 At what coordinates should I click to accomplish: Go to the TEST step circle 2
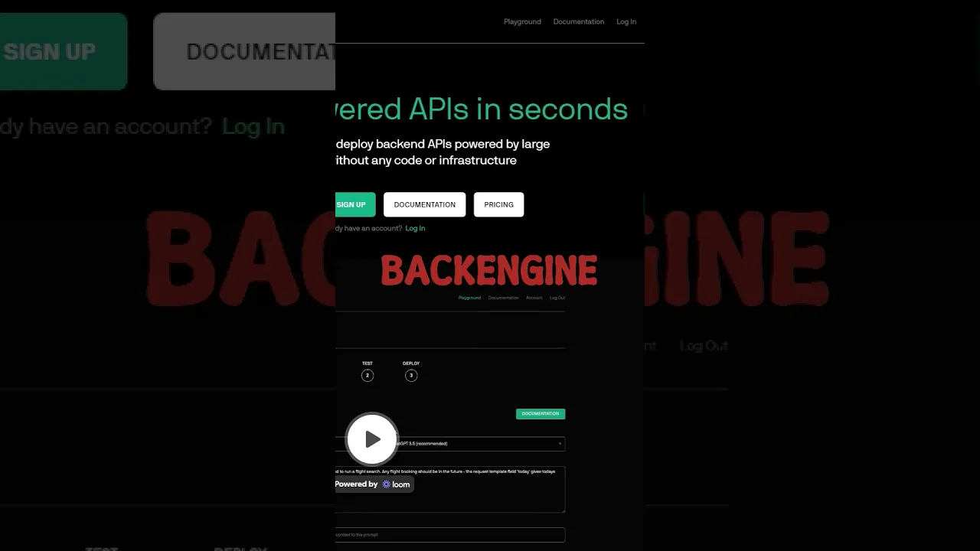(367, 375)
